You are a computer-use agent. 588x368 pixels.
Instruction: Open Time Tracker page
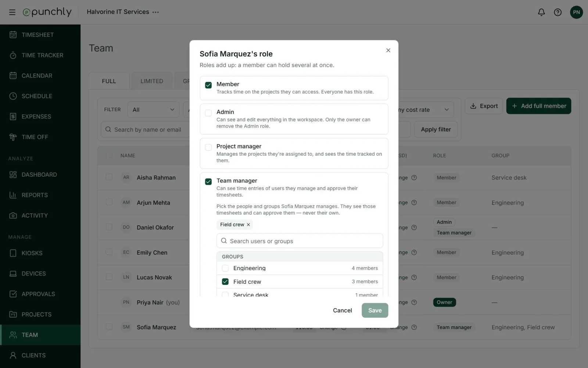coord(40,55)
